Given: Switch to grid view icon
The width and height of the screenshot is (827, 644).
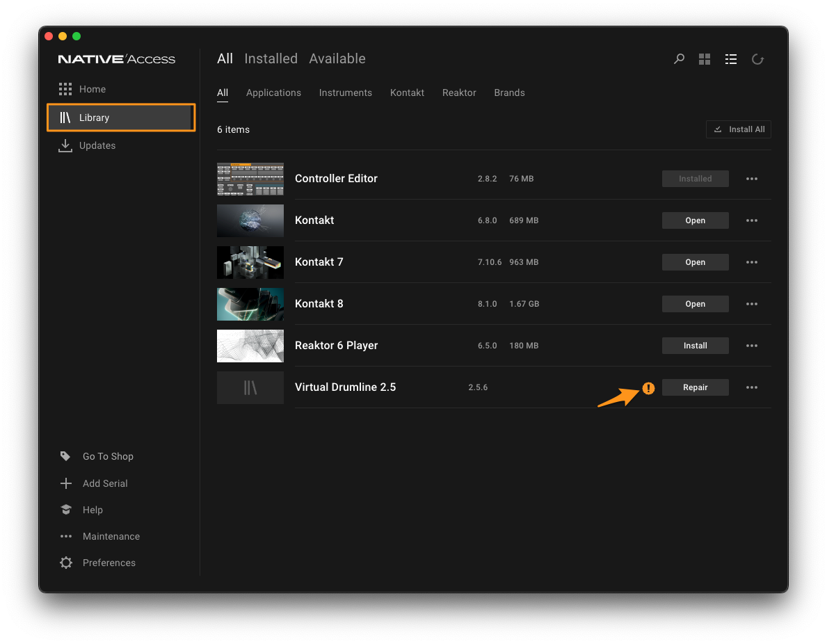Looking at the screenshot, I should pyautogui.click(x=705, y=59).
